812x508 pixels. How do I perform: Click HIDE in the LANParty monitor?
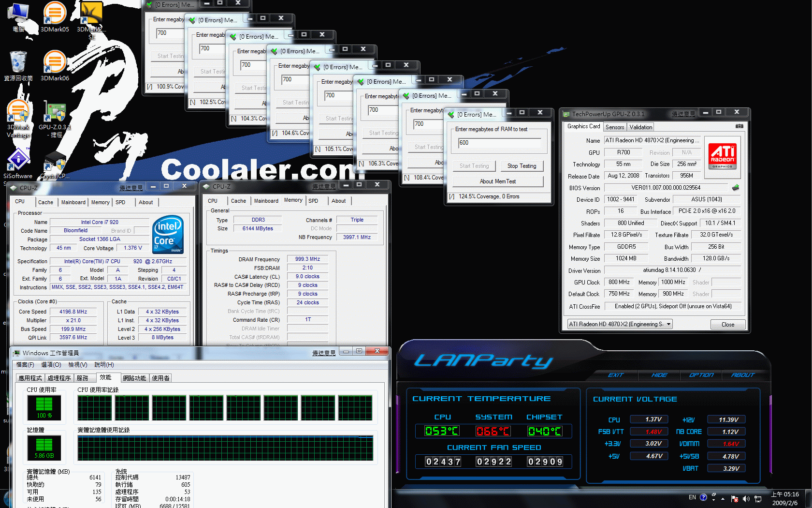click(659, 375)
